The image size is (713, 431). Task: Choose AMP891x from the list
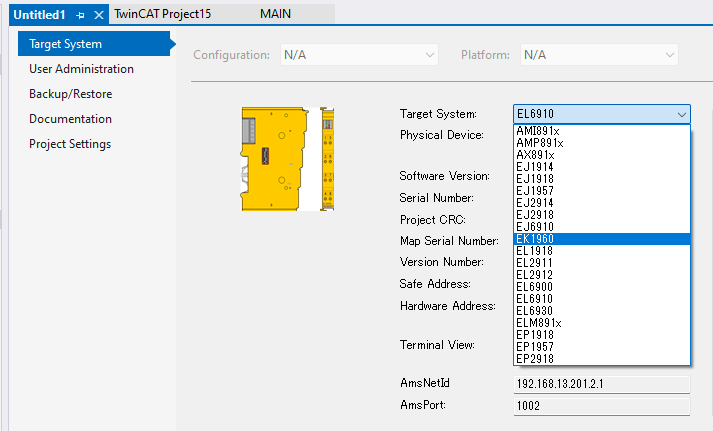tap(602, 143)
